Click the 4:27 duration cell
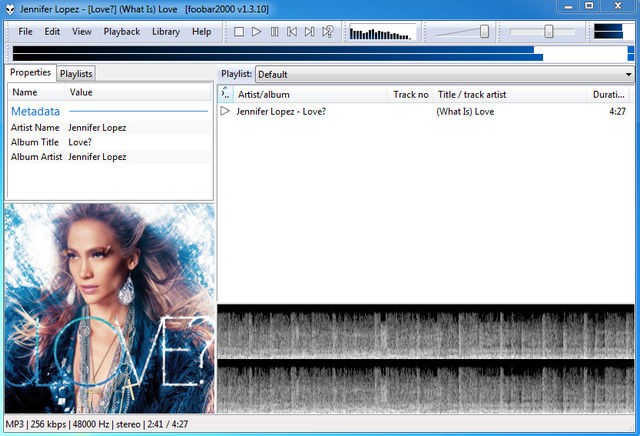Screen dimensions: 640x436 click(x=617, y=111)
